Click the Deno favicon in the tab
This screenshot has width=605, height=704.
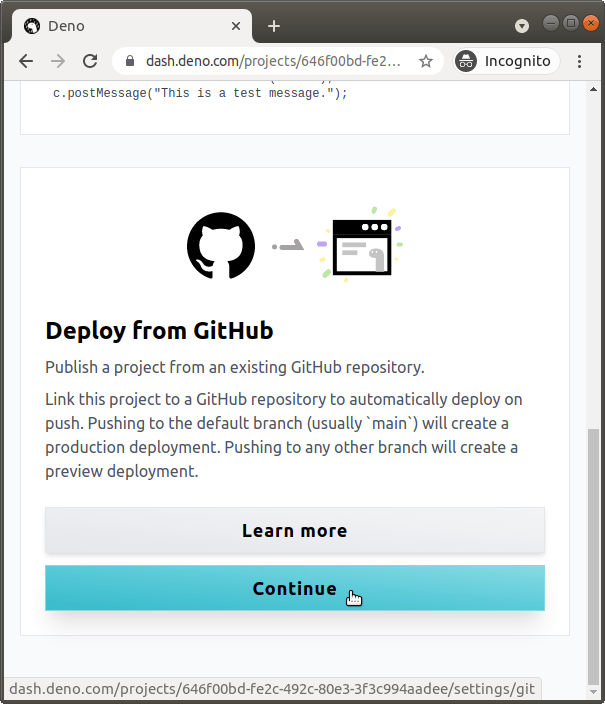[32, 26]
